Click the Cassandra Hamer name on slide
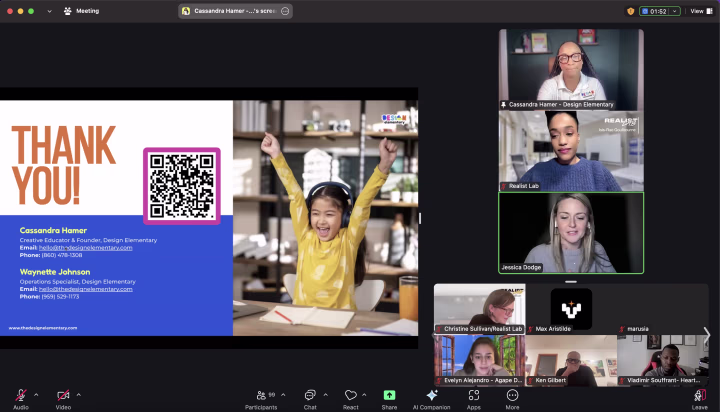The height and width of the screenshot is (412, 720). point(53,231)
